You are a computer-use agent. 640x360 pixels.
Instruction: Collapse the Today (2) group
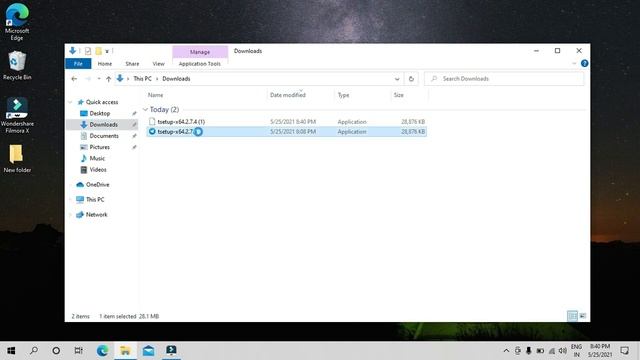pos(145,109)
